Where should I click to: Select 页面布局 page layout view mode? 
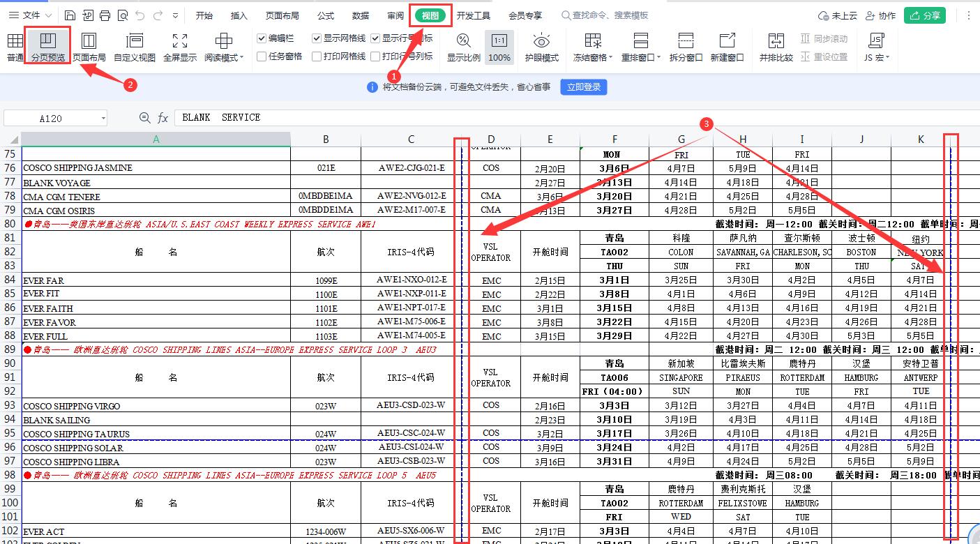coord(88,47)
